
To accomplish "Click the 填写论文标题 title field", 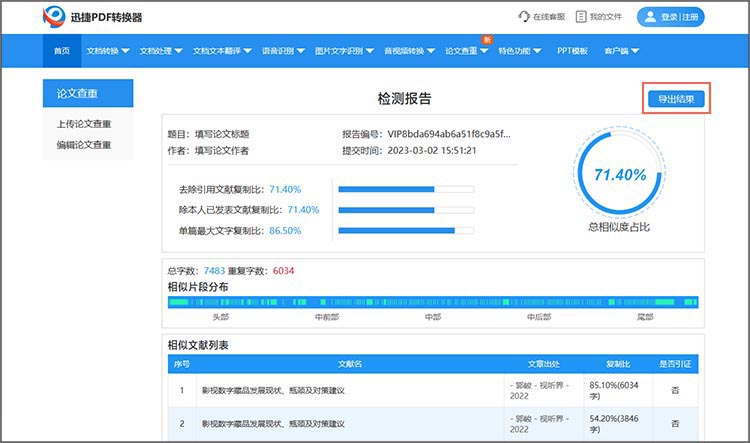I will pos(222,134).
